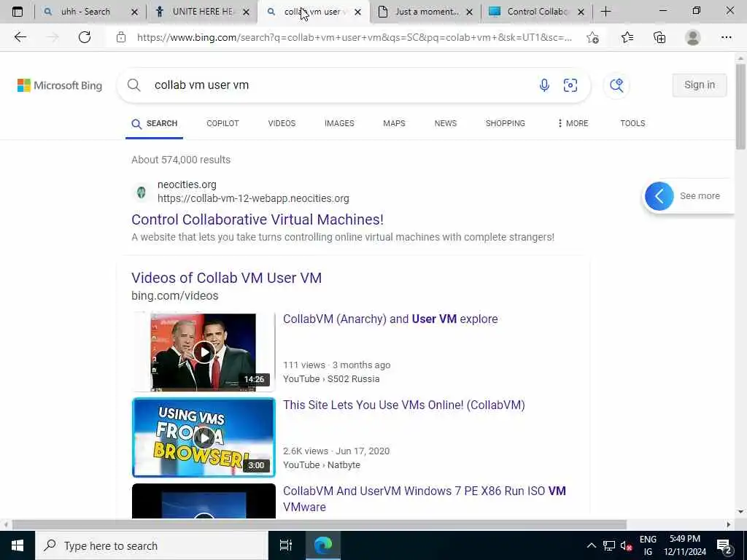
Task: Search using voice microphone icon
Action: (544, 85)
